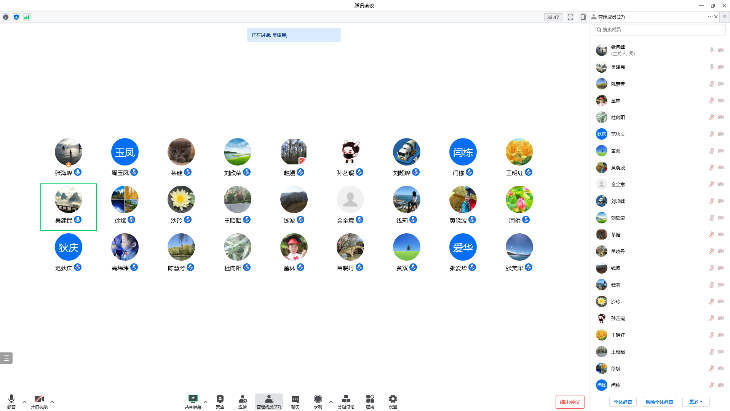Open the meeting info icon at top-left
This screenshot has height=411, width=730.
tap(7, 17)
